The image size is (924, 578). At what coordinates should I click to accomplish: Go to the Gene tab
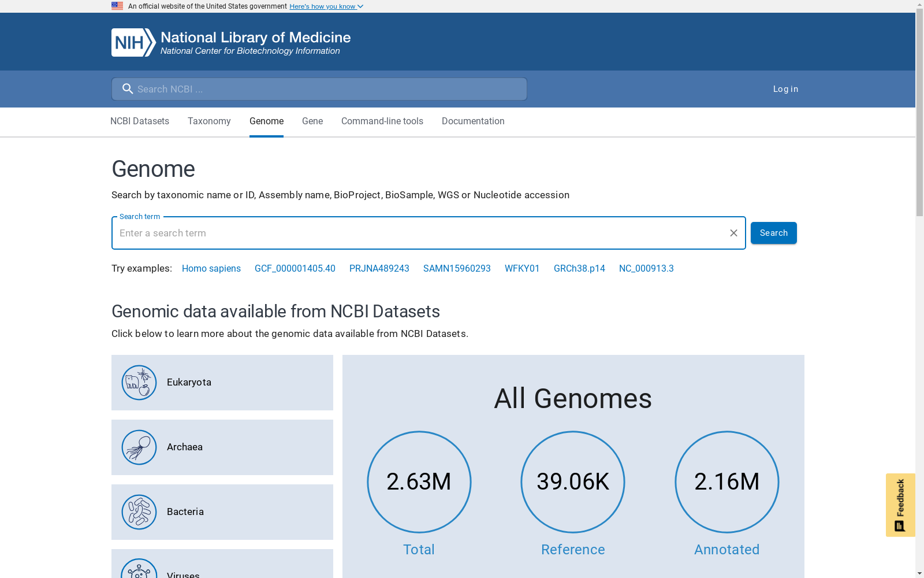point(312,121)
